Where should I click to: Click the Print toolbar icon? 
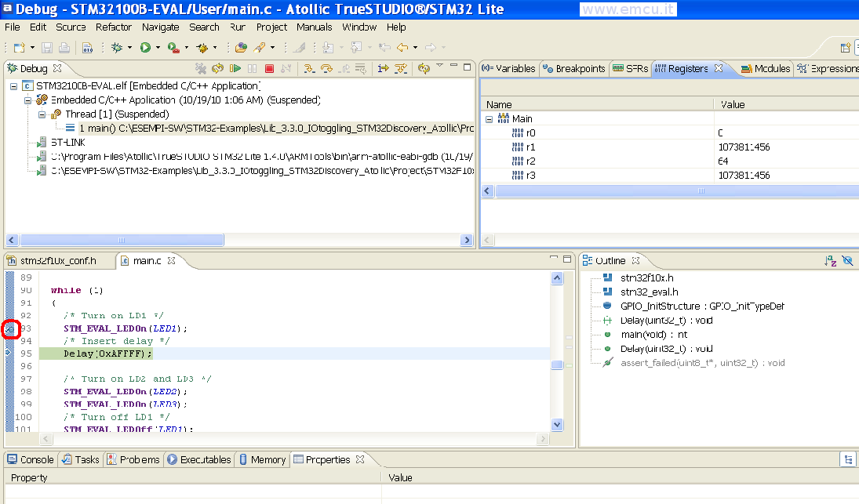[64, 48]
